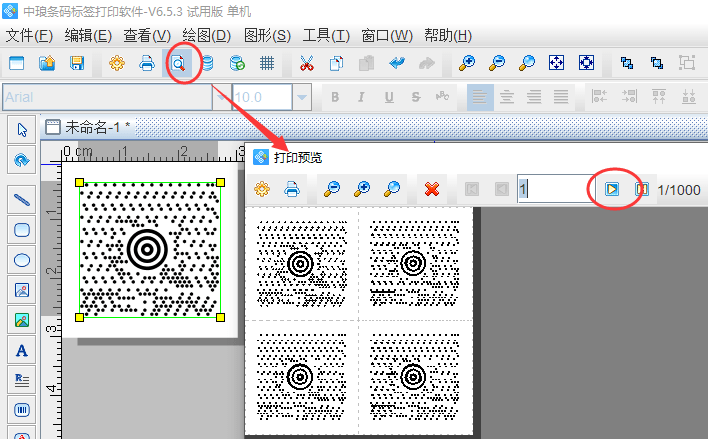
Task: Expand the font size dropdown arrow
Action: click(x=302, y=97)
